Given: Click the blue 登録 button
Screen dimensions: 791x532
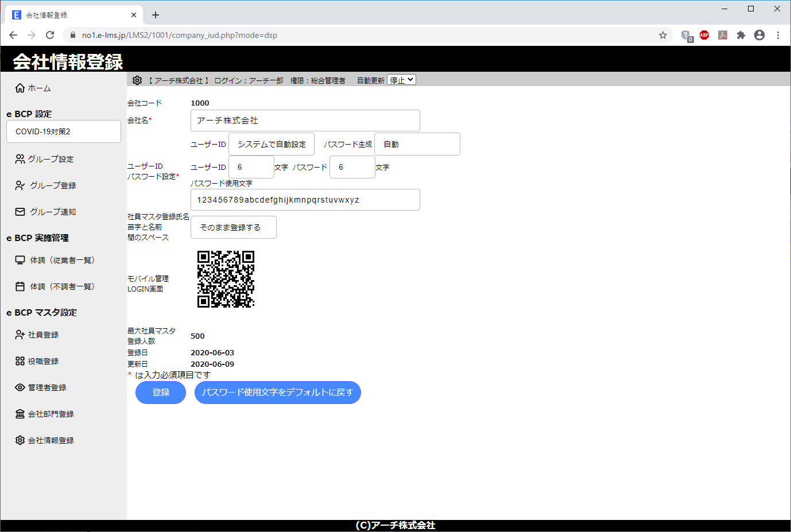Looking at the screenshot, I should coord(161,393).
